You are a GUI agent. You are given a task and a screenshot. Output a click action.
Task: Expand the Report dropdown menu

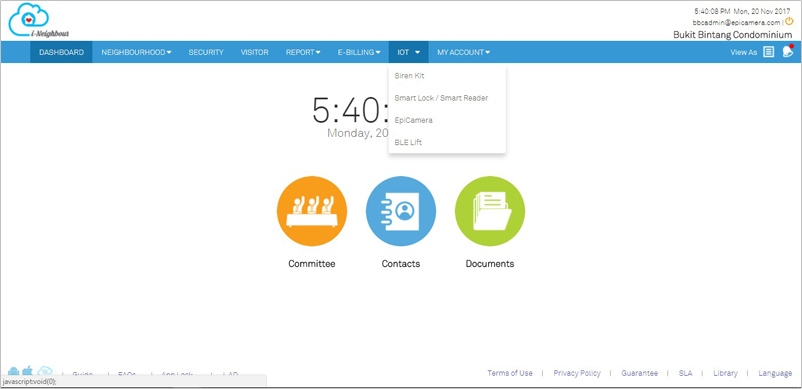point(303,52)
